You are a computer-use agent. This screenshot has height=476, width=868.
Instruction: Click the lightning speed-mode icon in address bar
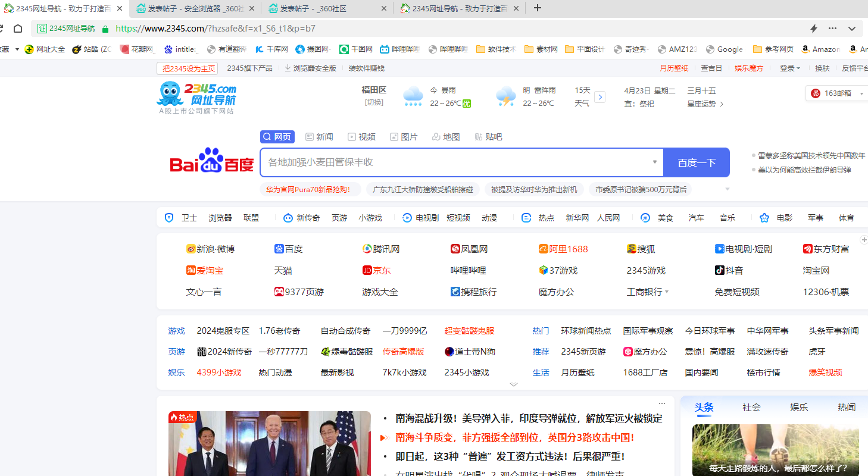tap(814, 29)
